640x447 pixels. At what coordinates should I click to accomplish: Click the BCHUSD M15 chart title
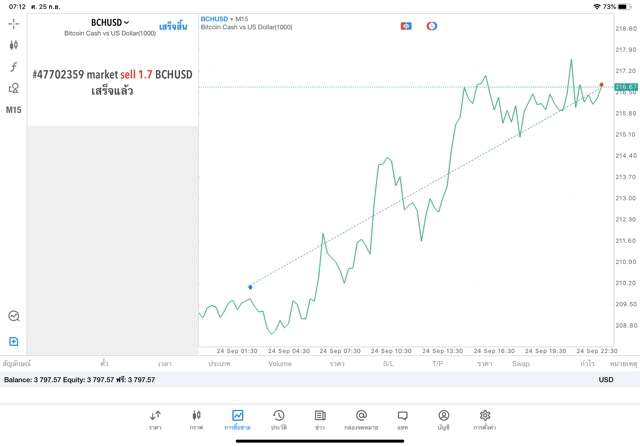224,19
